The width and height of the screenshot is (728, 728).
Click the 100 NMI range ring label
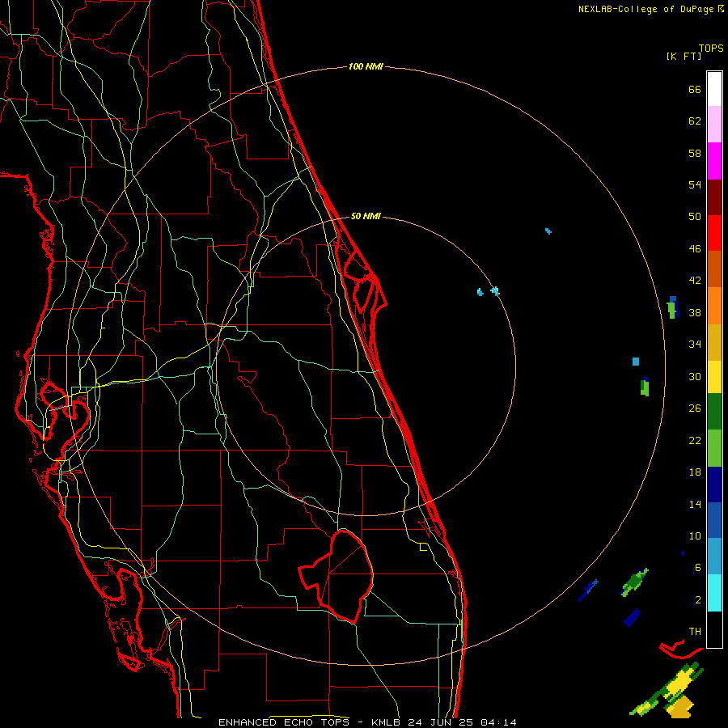pyautogui.click(x=366, y=67)
